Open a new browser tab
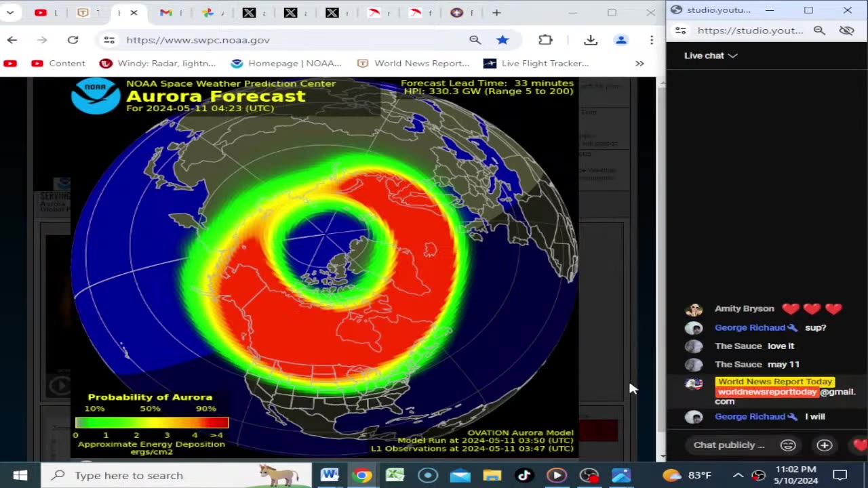The image size is (868, 488). [496, 12]
